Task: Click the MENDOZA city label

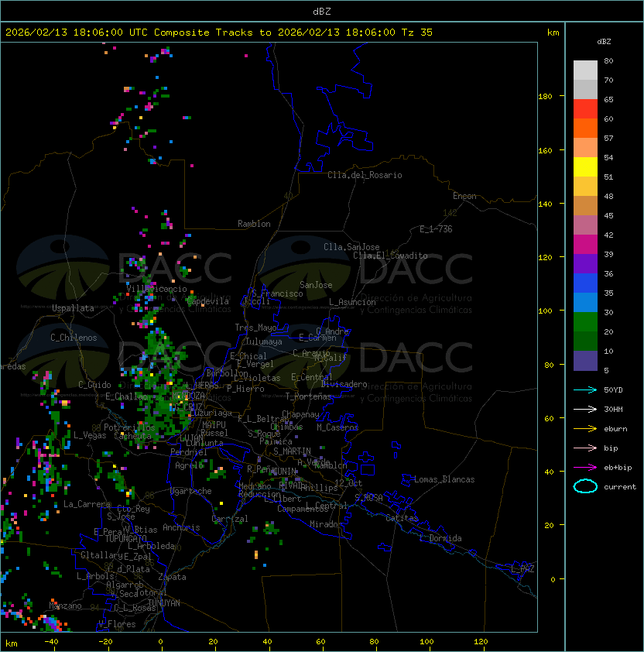Action: pos(188,395)
